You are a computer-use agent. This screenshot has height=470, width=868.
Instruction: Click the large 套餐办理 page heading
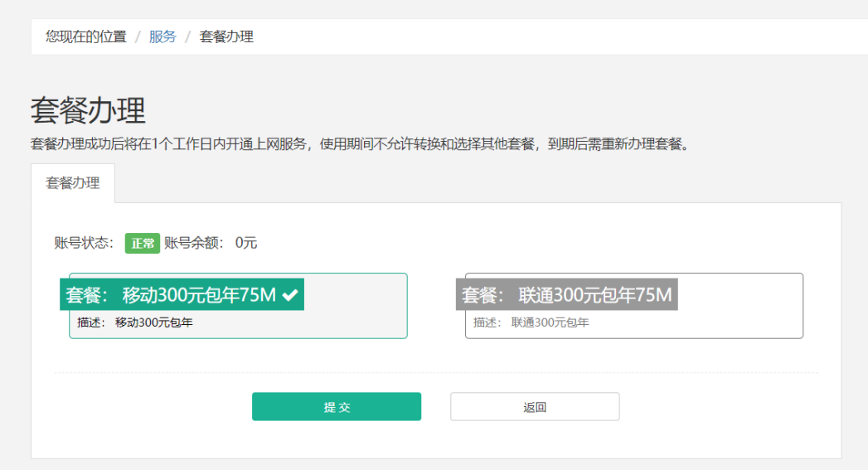click(x=88, y=110)
